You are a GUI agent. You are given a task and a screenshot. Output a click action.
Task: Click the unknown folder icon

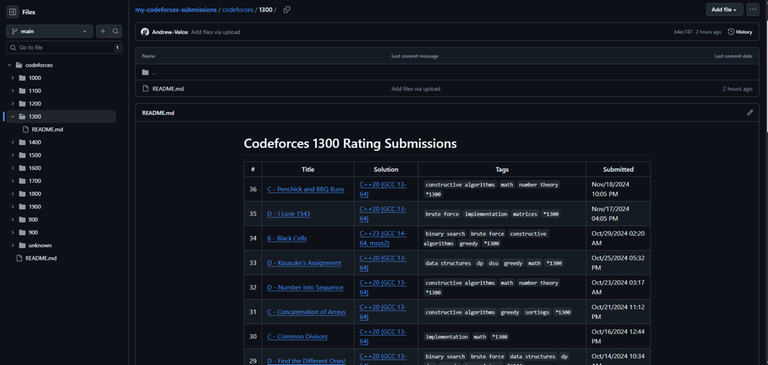[x=22, y=245]
